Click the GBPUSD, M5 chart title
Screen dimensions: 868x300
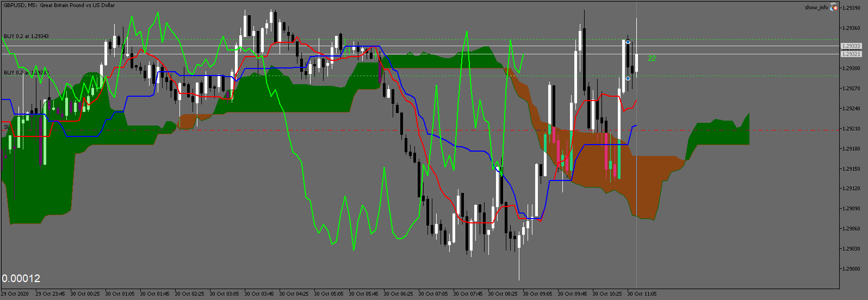pyautogui.click(x=59, y=5)
